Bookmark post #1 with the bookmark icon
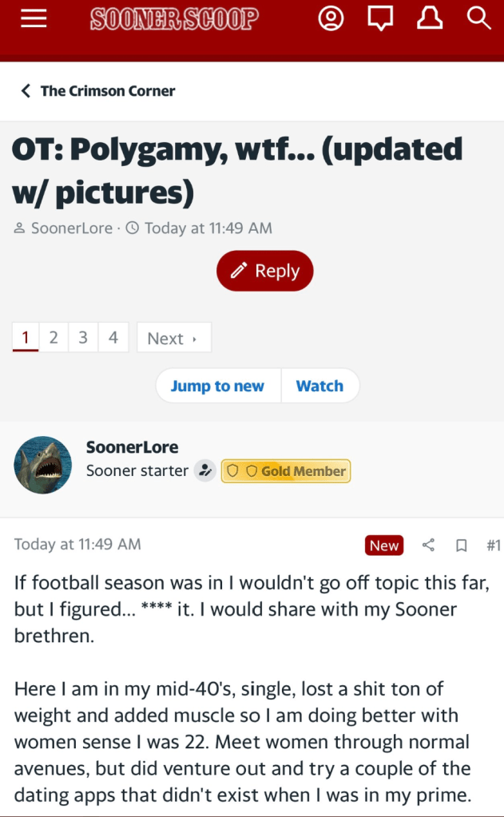504x817 pixels. pyautogui.click(x=461, y=545)
